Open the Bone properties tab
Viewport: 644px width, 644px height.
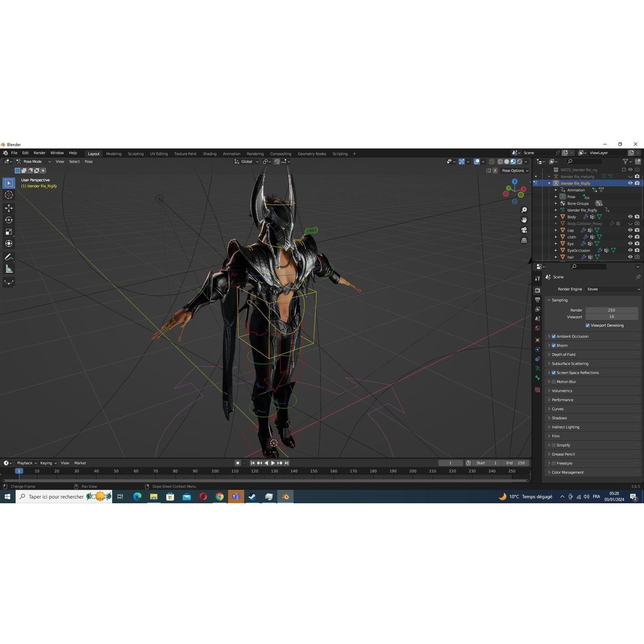(538, 378)
